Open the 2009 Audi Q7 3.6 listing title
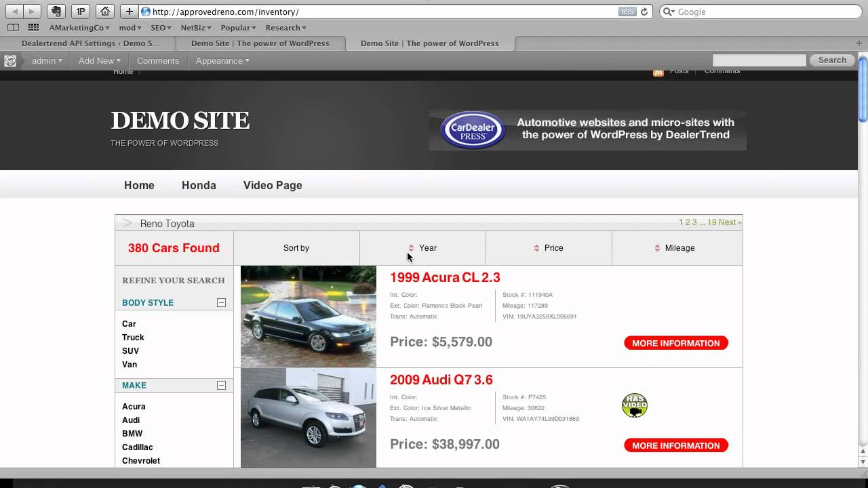 click(441, 380)
